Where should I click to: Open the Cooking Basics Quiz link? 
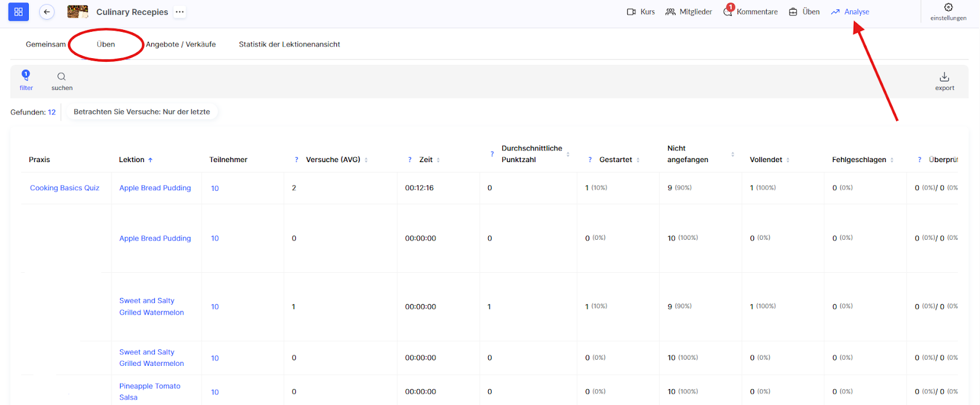click(64, 188)
